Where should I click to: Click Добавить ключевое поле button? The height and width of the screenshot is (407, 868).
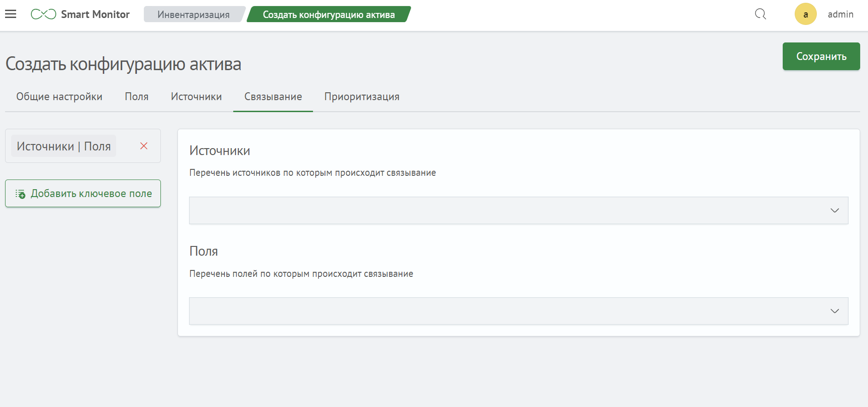point(83,193)
